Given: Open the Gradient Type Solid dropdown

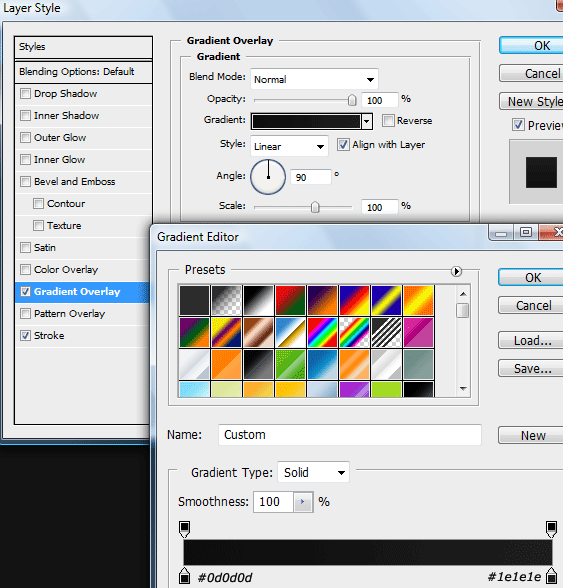Looking at the screenshot, I should tap(313, 472).
